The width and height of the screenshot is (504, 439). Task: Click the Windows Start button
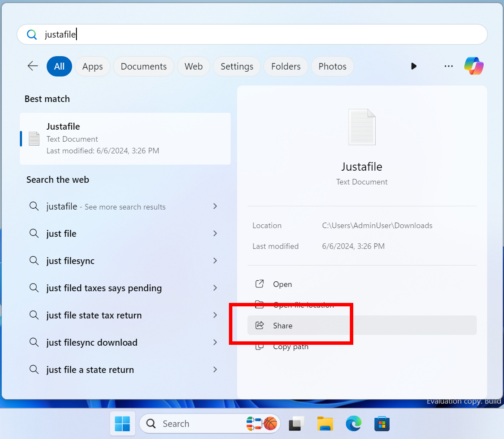[122, 423]
